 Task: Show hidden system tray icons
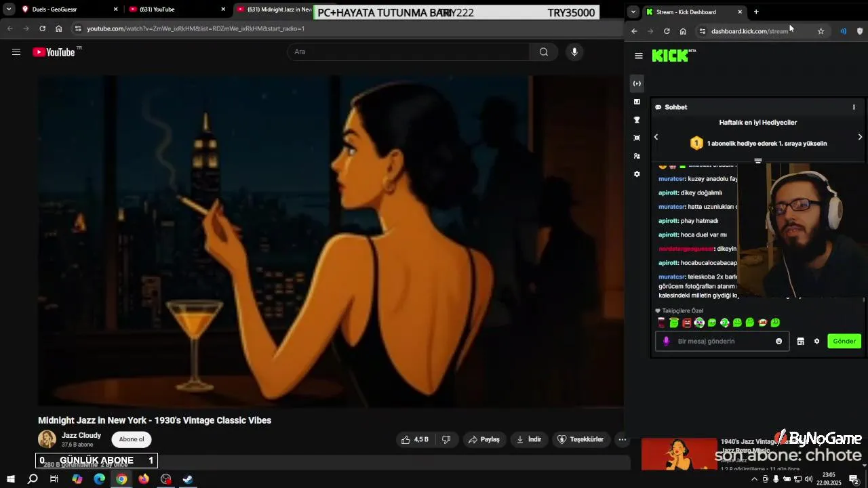[754, 479]
